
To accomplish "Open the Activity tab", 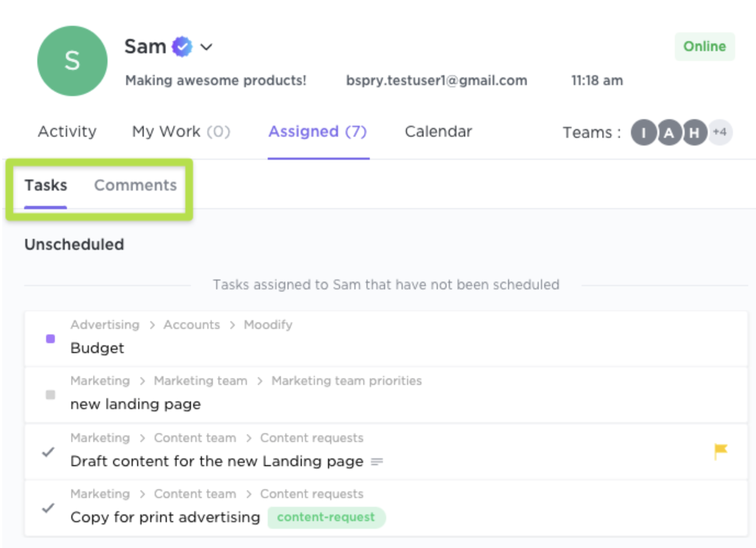I will pos(67,132).
